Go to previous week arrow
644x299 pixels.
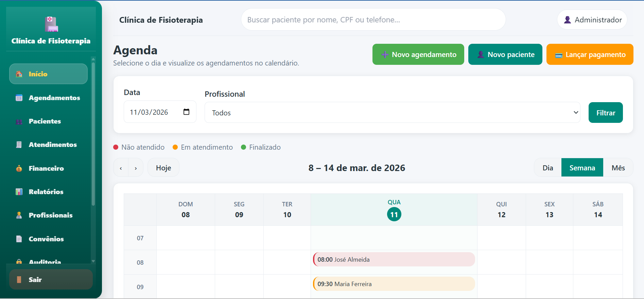coord(121,168)
